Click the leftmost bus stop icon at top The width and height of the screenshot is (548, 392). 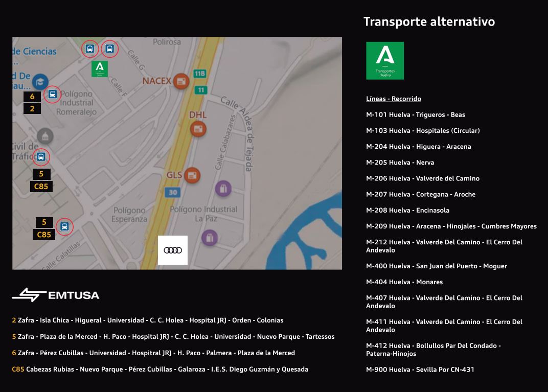coord(90,49)
